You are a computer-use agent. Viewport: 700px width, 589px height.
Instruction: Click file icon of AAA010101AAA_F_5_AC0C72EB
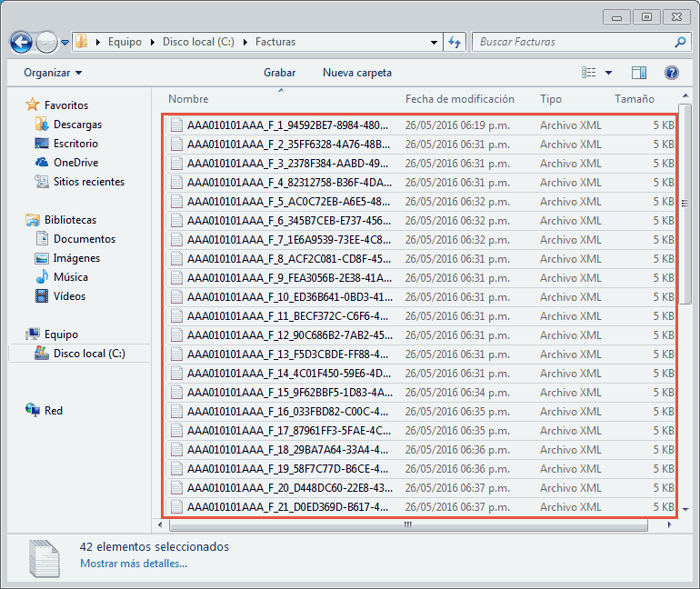coord(176,202)
